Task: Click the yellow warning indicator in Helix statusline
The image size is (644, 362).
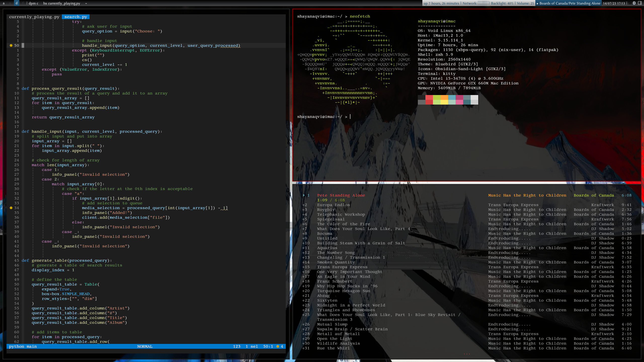Action: click(278, 346)
